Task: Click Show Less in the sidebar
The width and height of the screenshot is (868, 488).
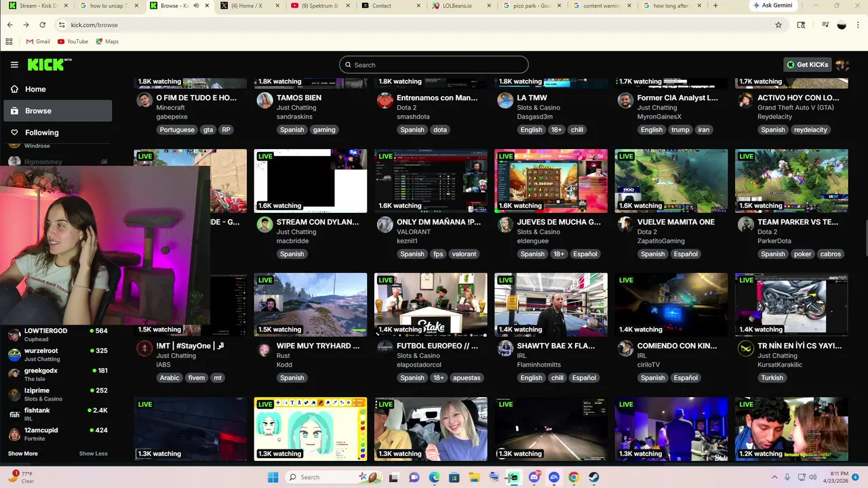Action: coord(93,453)
